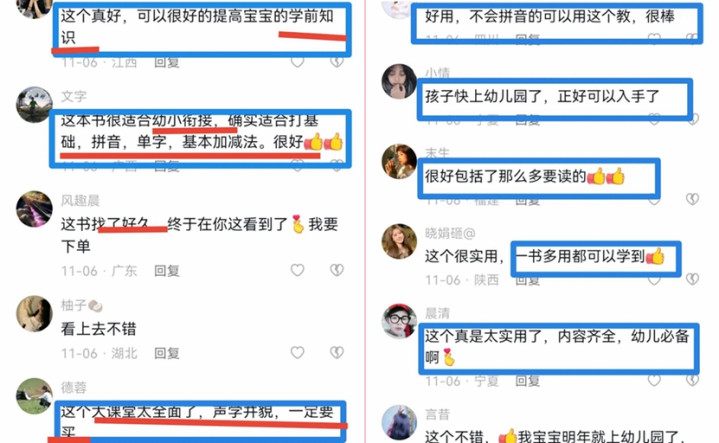
Task: Tap broken-heart on 柚子's comment
Action: tap(337, 352)
